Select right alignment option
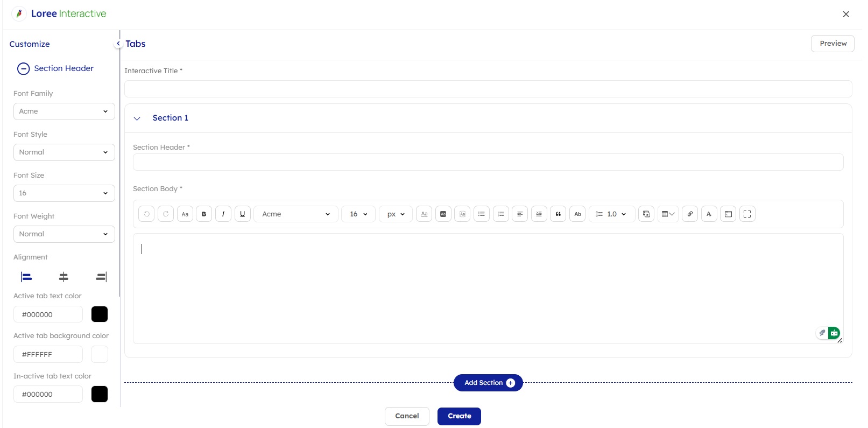This screenshot has width=868, height=428. coord(101,277)
